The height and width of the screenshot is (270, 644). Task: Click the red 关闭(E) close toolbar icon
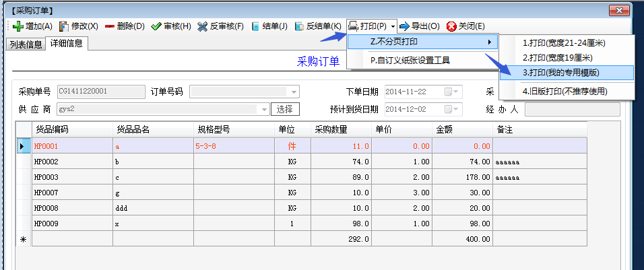[x=451, y=26]
